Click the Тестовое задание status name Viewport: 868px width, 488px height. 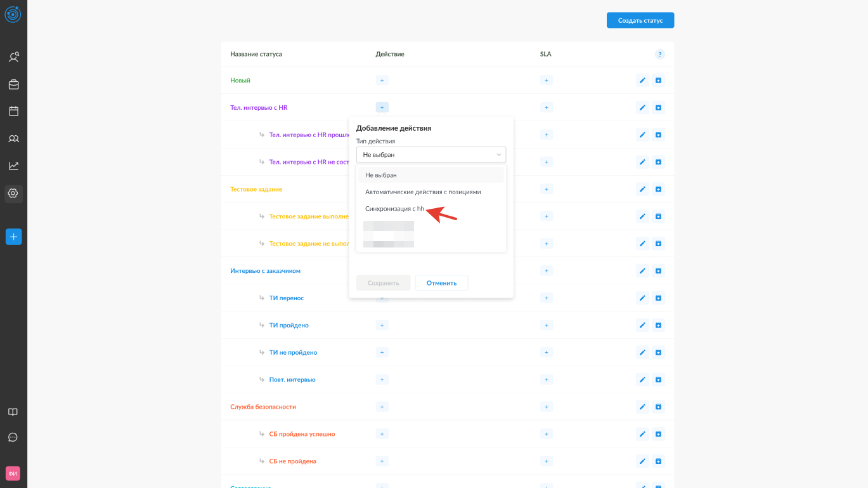pyautogui.click(x=256, y=189)
